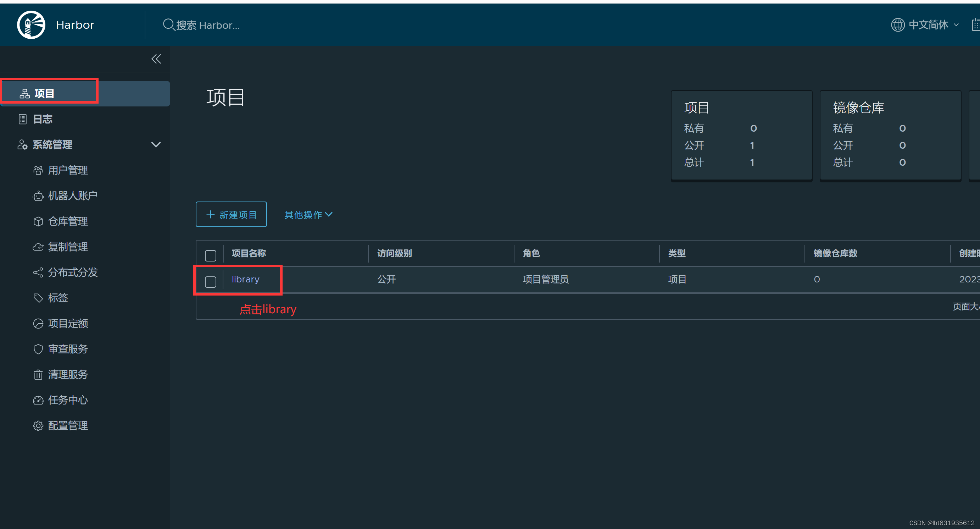Sort by 项目名称 column header
980x529 pixels.
pyautogui.click(x=249, y=253)
